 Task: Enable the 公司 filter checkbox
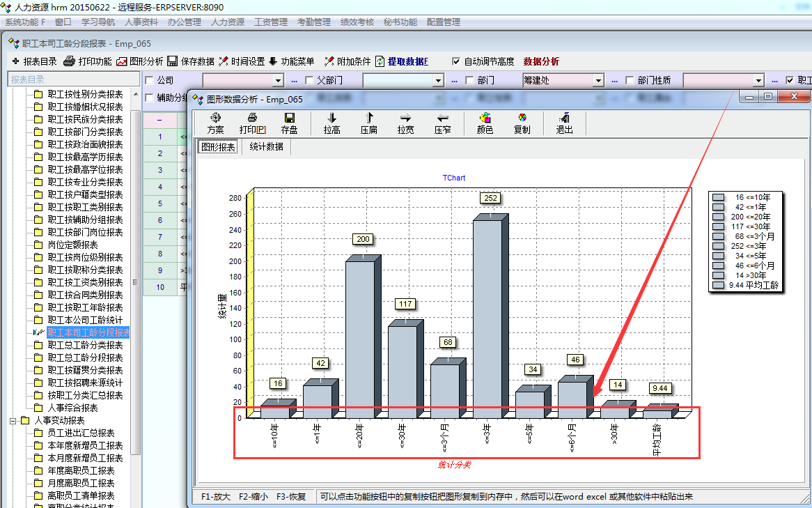point(149,81)
